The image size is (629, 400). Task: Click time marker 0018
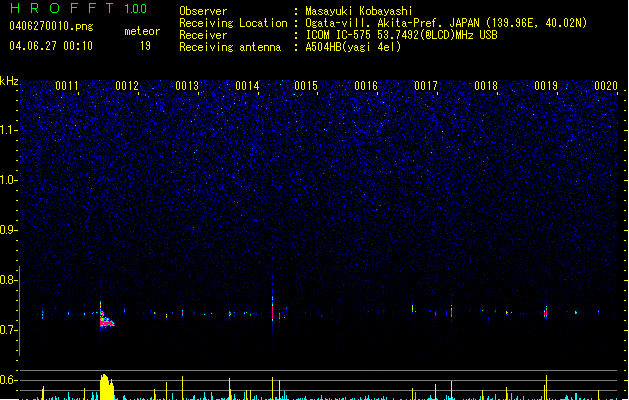click(x=486, y=86)
